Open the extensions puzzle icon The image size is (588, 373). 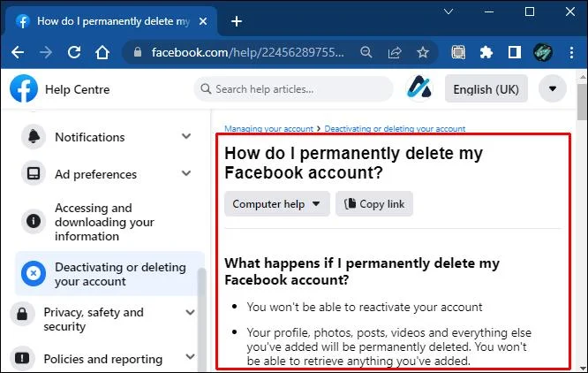click(486, 52)
